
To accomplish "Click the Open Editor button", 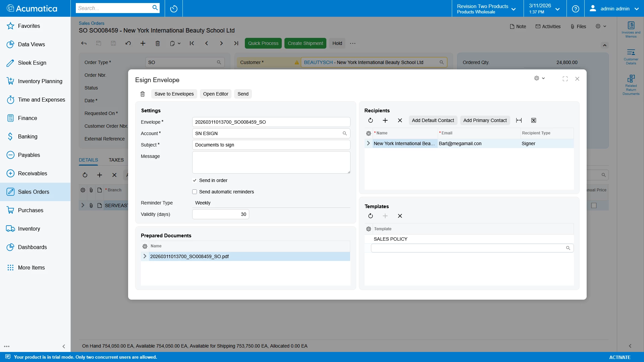I will coord(215,94).
